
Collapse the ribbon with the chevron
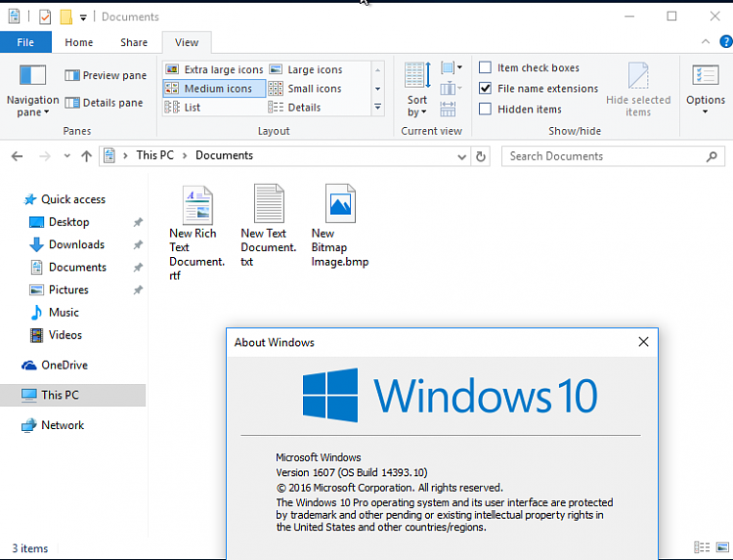tap(706, 42)
